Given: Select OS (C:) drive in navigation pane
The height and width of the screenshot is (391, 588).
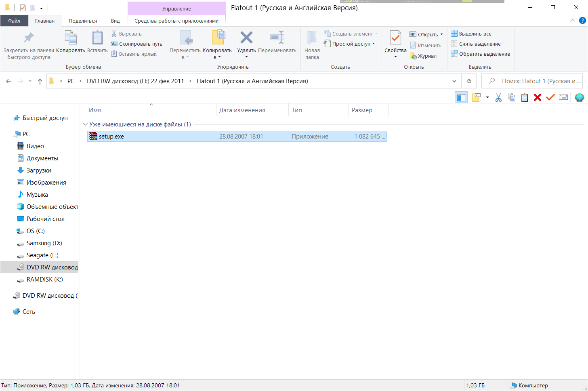Looking at the screenshot, I should point(36,231).
